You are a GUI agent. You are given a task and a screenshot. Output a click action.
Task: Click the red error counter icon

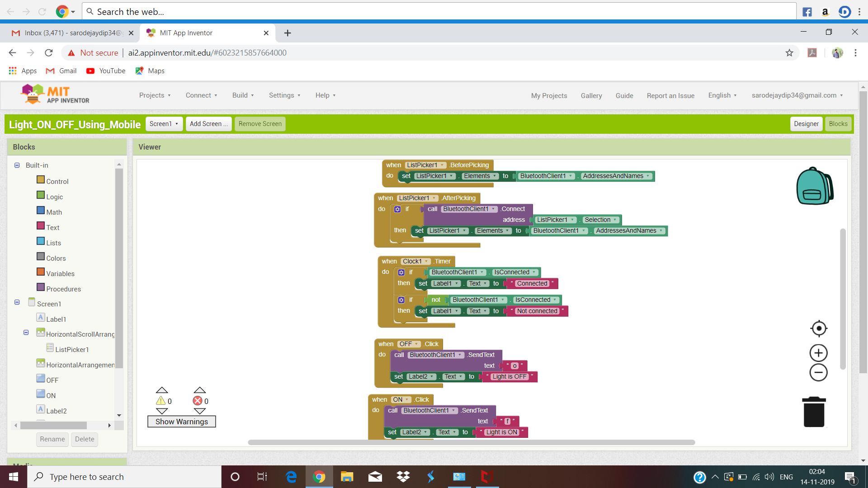pyautogui.click(x=198, y=401)
